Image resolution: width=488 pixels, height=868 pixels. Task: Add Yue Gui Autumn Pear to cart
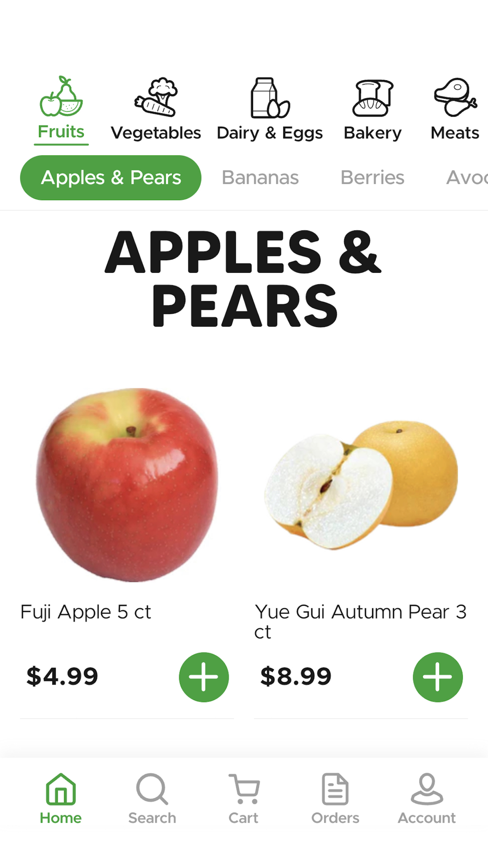point(438,677)
